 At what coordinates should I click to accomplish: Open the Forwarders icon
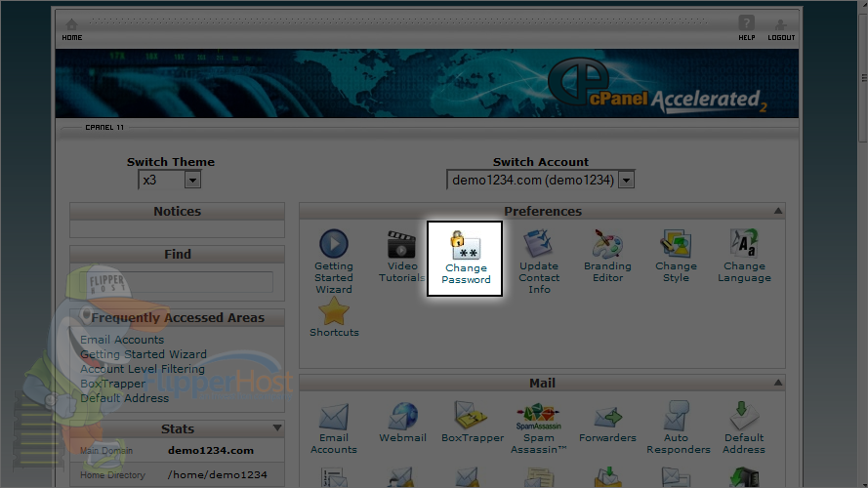[x=607, y=417]
